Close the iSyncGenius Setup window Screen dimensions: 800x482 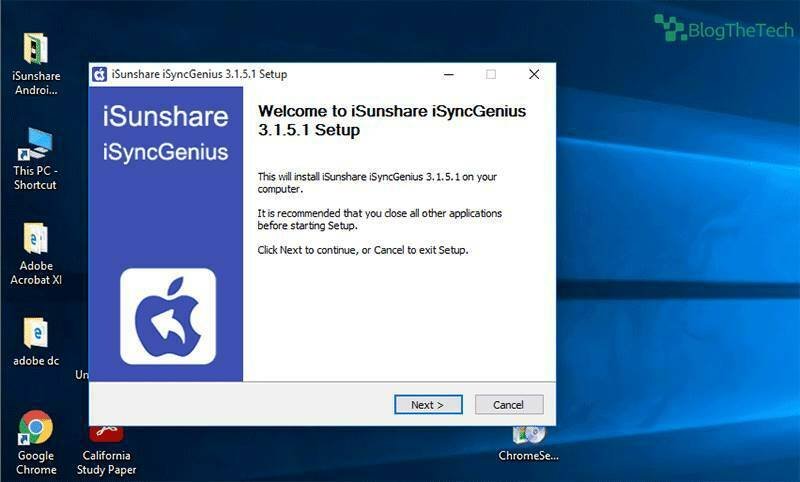tap(534, 75)
